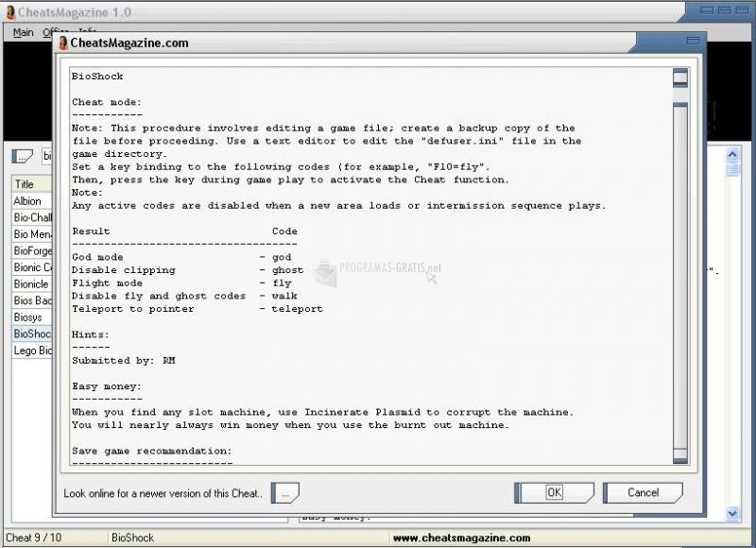The width and height of the screenshot is (756, 548).
Task: Click the "God mode" result line
Action: click(x=97, y=257)
